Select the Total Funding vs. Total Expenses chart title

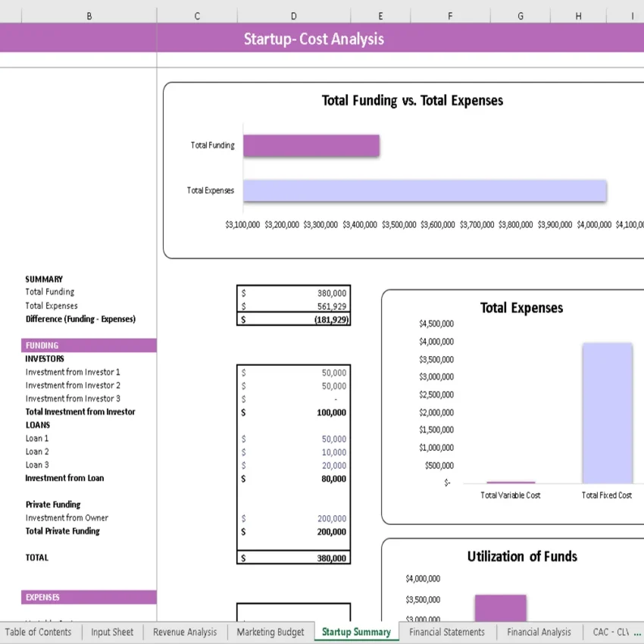point(412,100)
